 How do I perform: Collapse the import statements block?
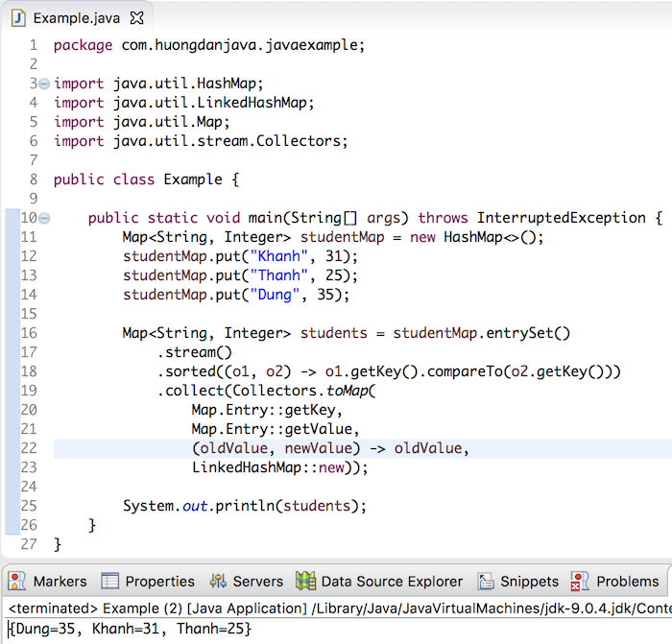(44, 83)
